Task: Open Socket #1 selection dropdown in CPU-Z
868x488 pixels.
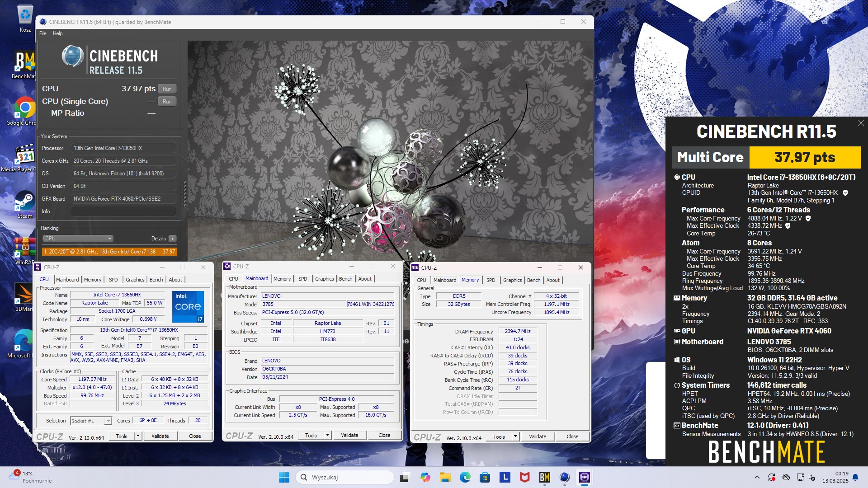Action: [91, 421]
